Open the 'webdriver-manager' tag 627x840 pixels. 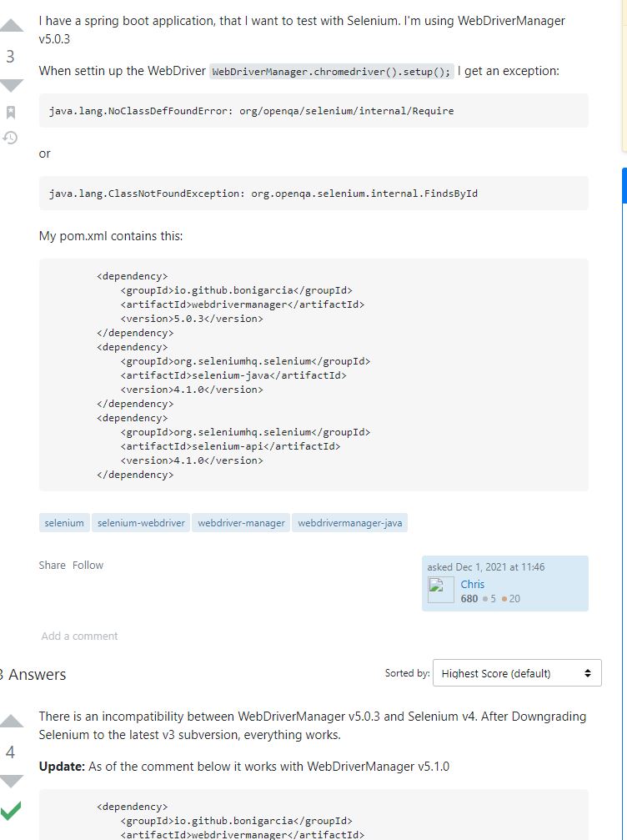coord(241,523)
